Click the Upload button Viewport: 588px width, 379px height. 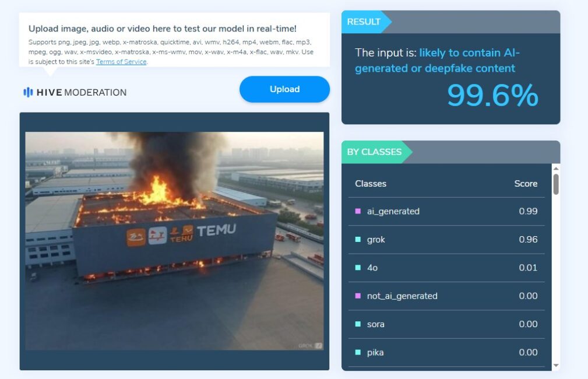pyautogui.click(x=284, y=89)
